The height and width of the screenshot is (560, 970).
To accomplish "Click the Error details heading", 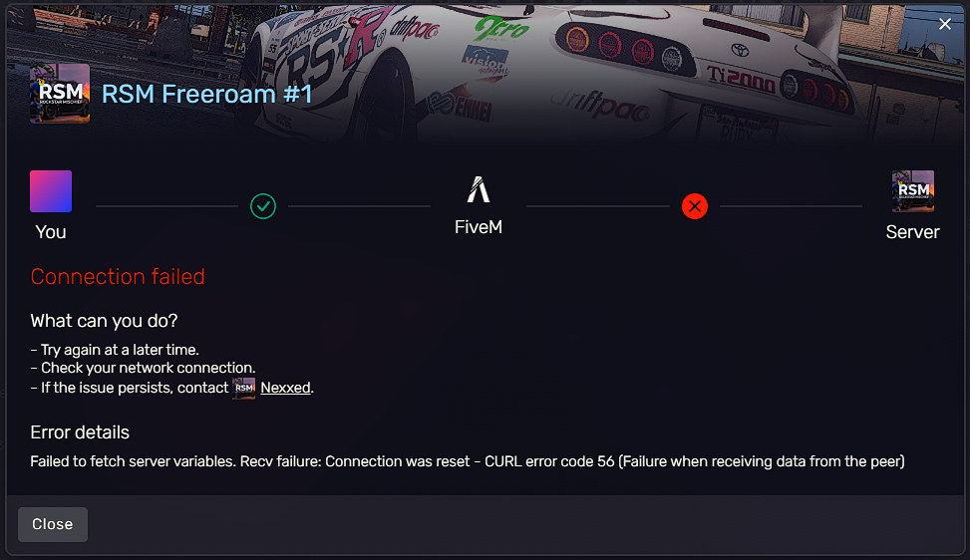I will 80,432.
